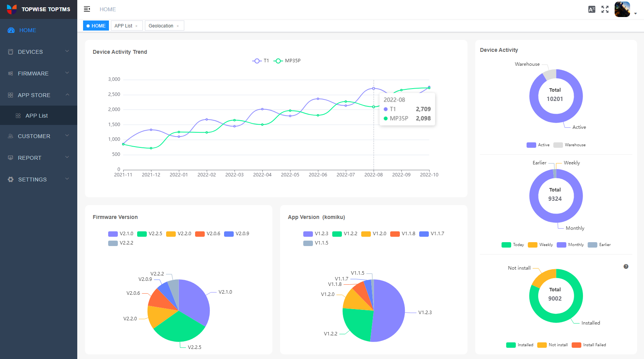Switch to the Geolocation tab

[x=161, y=26]
